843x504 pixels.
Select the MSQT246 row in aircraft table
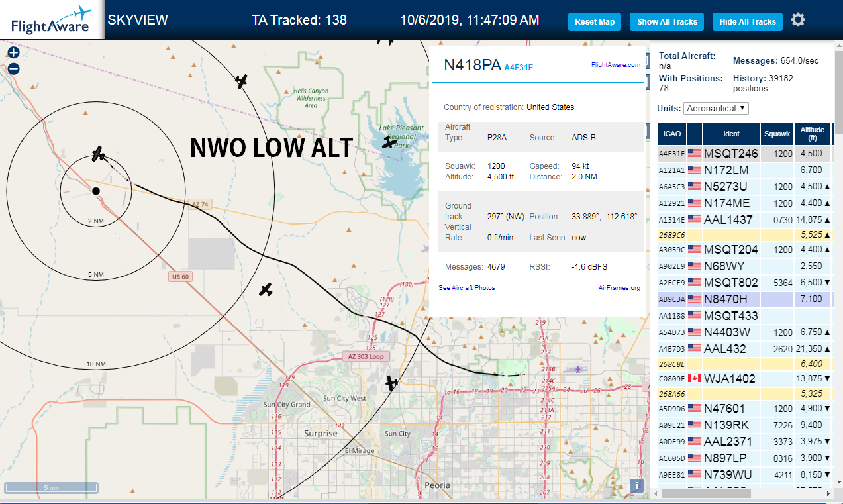[745, 154]
